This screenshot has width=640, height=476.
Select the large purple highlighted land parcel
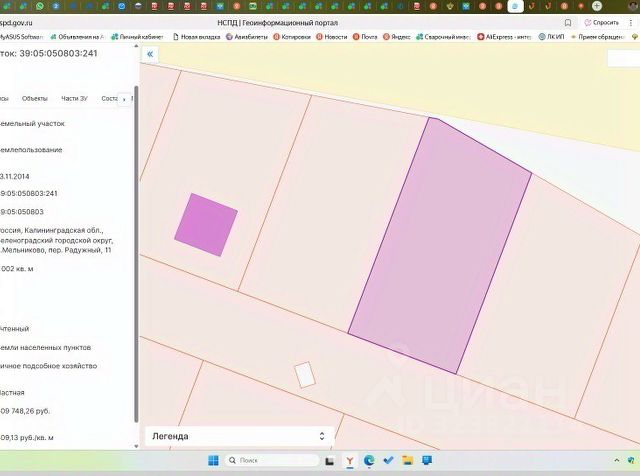point(440,245)
